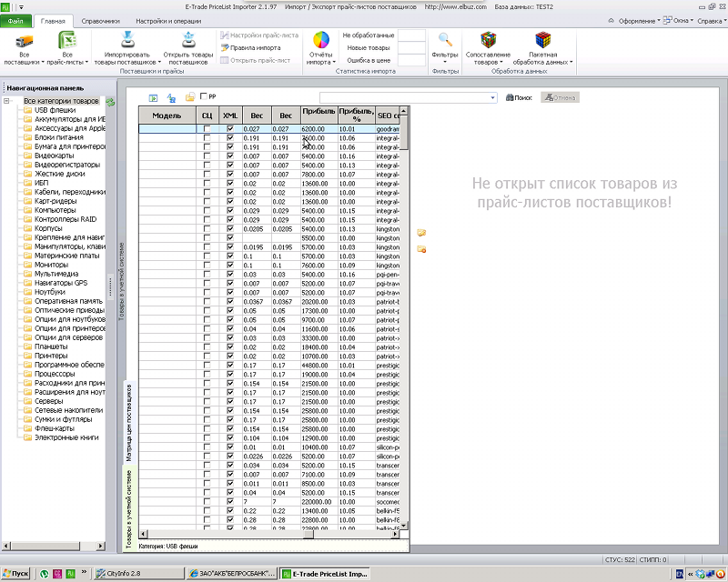This screenshot has width=728, height=582.
Task: Switch to Настройки и операции tab
Action: pos(168,21)
